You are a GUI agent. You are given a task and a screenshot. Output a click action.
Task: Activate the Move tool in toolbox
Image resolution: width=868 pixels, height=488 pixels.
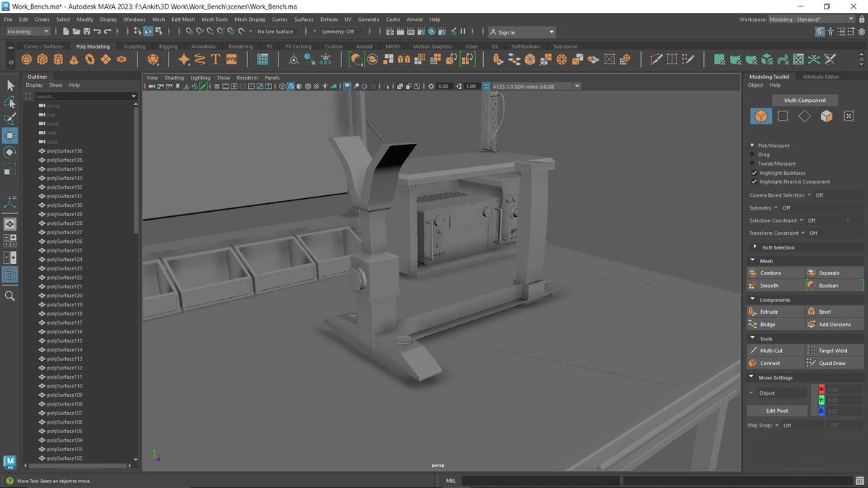tap(10, 136)
